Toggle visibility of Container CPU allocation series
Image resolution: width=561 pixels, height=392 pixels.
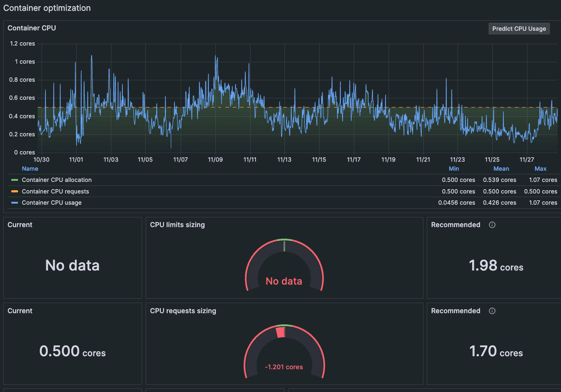pyautogui.click(x=57, y=180)
